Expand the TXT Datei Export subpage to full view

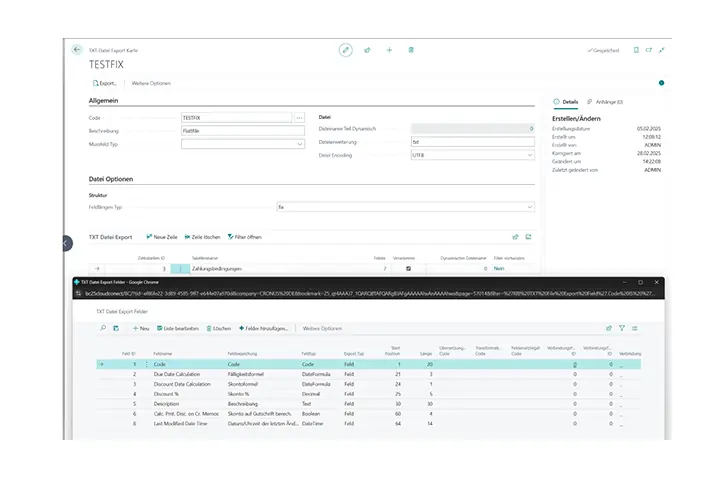click(528, 237)
